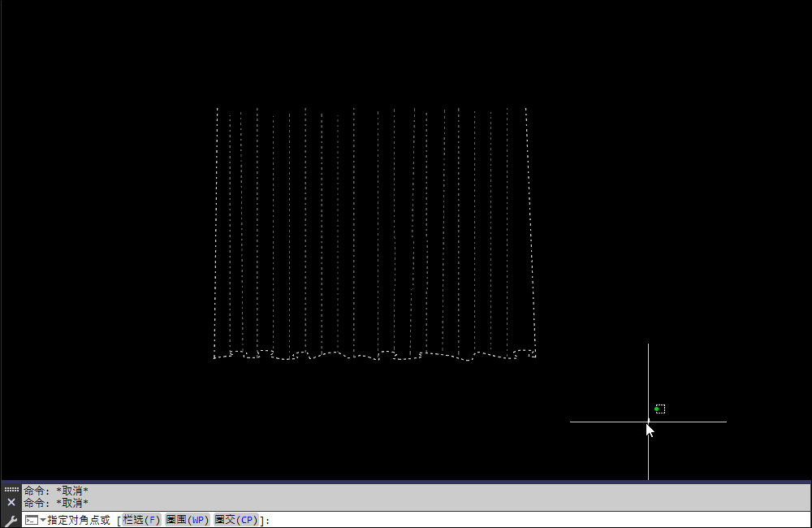Click in the command input area after the colon

coord(487,520)
